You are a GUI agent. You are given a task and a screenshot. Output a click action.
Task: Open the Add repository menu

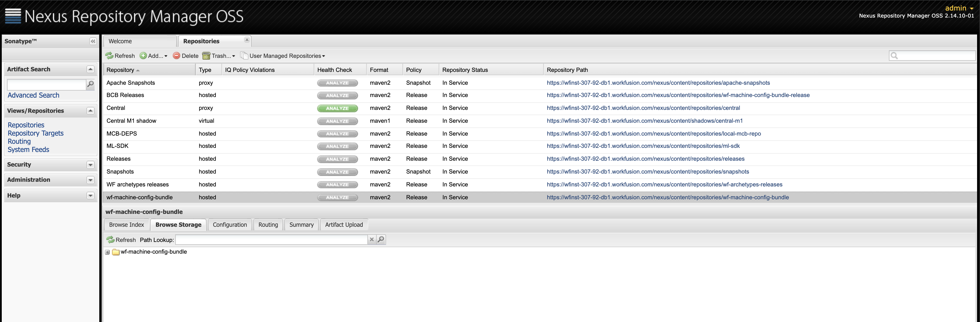(x=154, y=56)
